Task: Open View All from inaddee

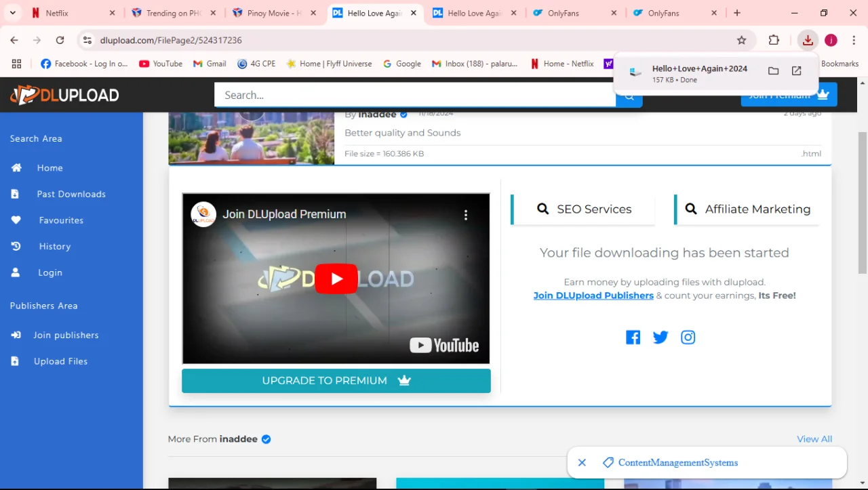Action: 814,439
